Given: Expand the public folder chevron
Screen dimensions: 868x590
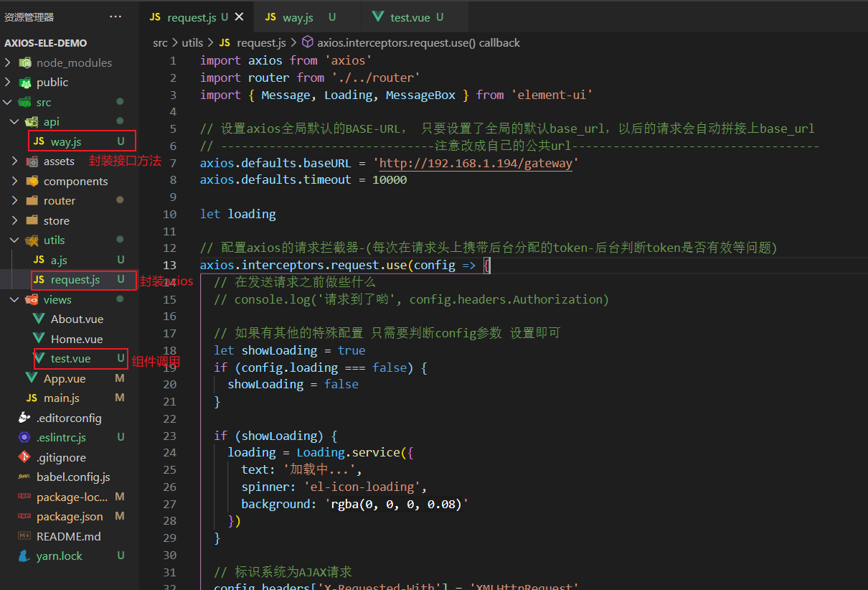Looking at the screenshot, I should click(x=8, y=83).
